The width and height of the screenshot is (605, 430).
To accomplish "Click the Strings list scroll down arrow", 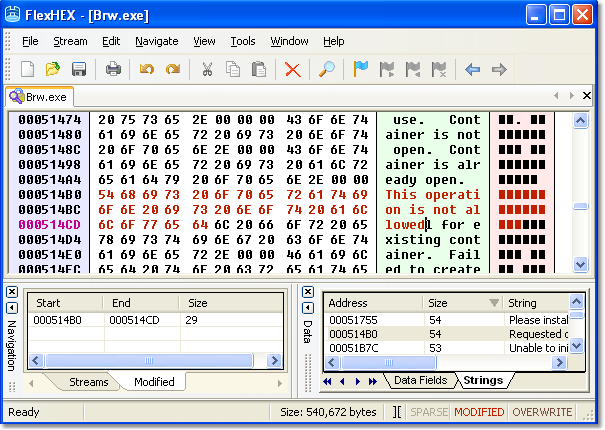I will pos(576,345).
